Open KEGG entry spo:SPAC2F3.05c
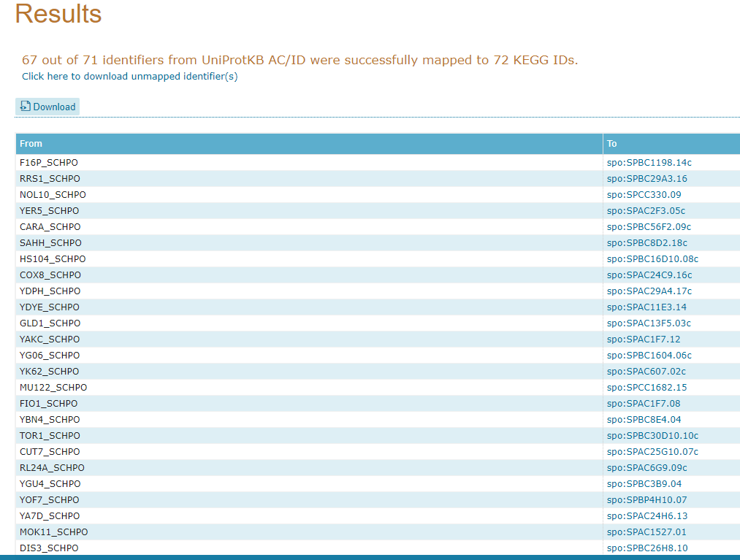The height and width of the screenshot is (560, 740). tap(646, 211)
